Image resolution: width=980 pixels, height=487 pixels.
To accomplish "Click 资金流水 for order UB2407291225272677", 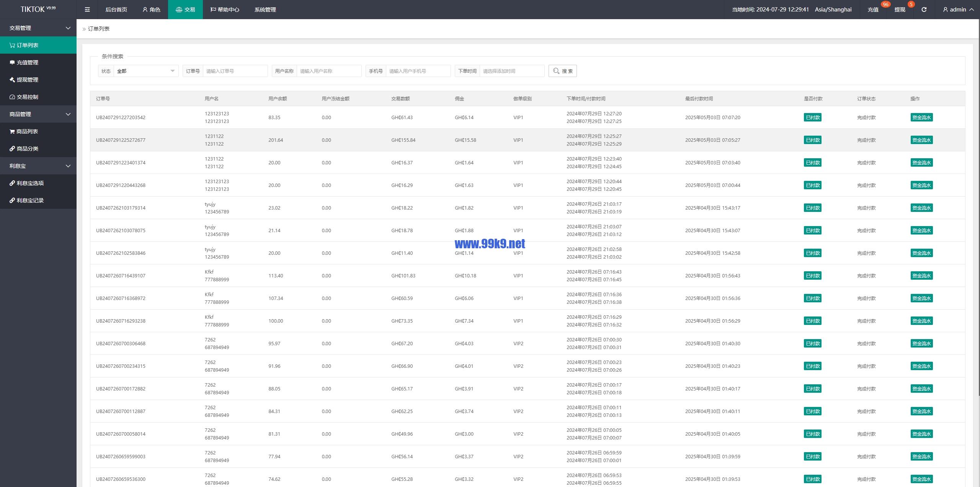I will (921, 140).
